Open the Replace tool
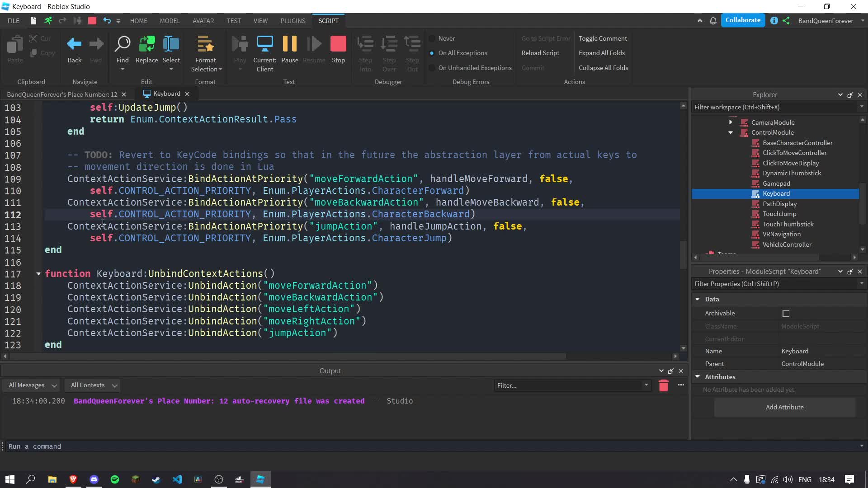Image resolution: width=868 pixels, height=488 pixels. coord(146,44)
